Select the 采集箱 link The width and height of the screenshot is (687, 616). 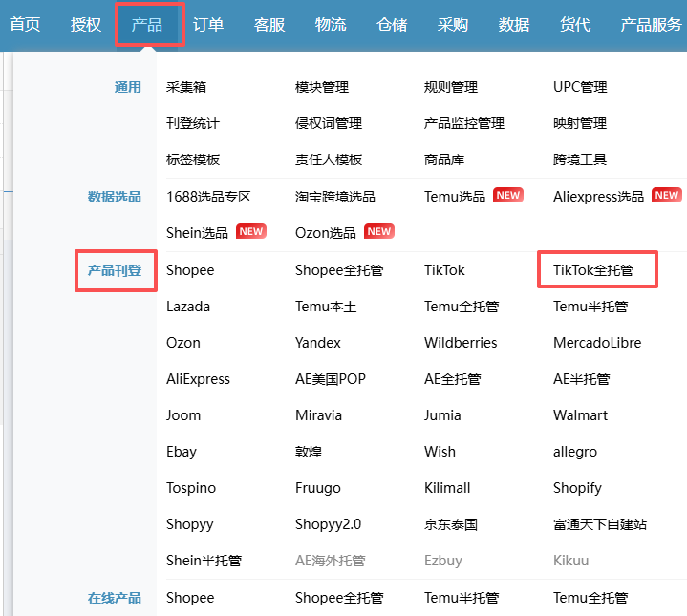coord(186,87)
